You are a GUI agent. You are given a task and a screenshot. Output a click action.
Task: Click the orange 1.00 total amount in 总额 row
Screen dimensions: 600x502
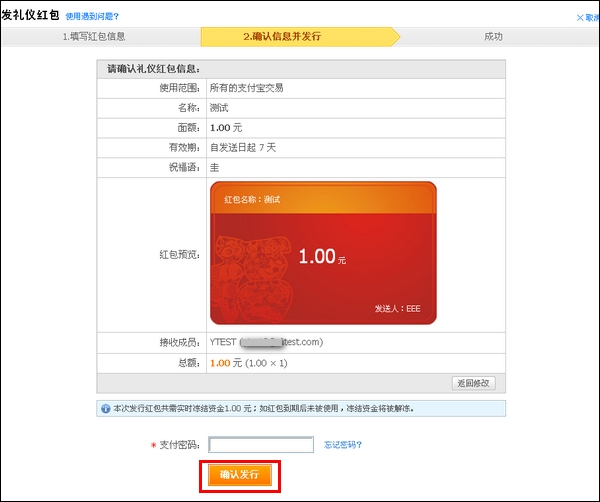[220, 363]
